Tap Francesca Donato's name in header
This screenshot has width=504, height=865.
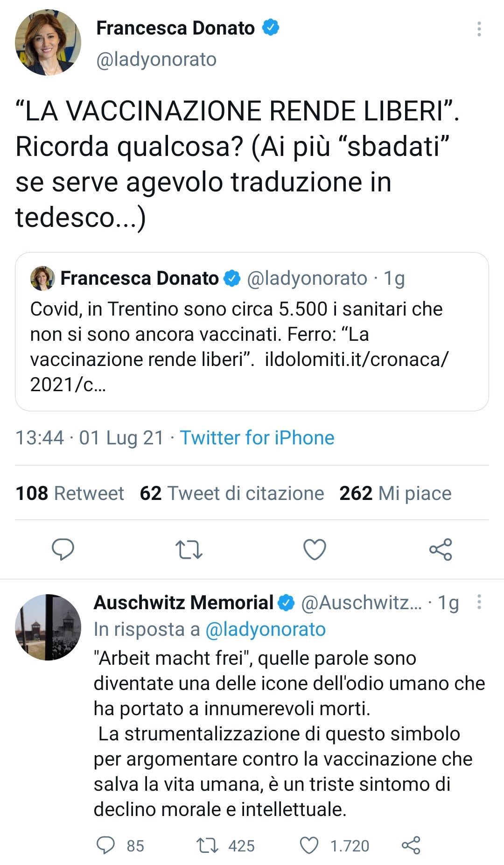point(175,28)
